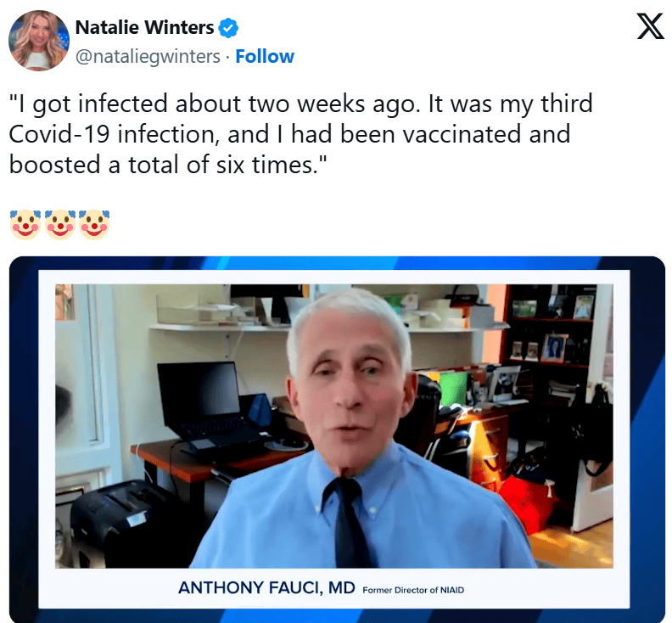
Task: Click the "ANTHONY FAUCI, MD" caption
Action: coord(266,587)
